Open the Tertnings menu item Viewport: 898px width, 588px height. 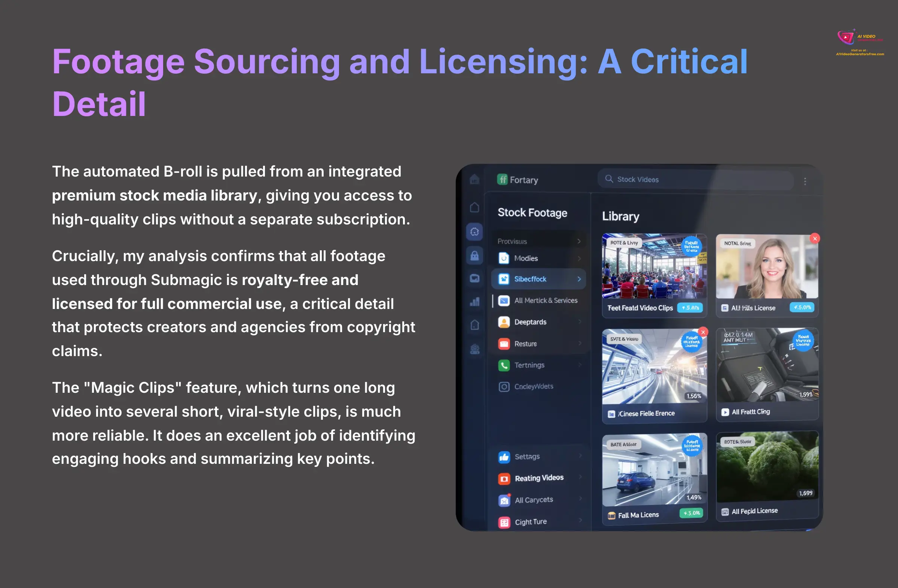pos(539,365)
